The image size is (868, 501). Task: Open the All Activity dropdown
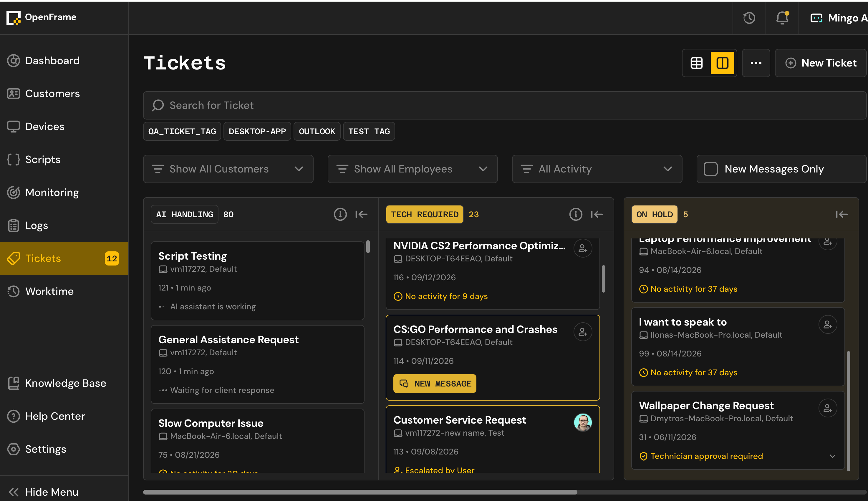coord(597,169)
